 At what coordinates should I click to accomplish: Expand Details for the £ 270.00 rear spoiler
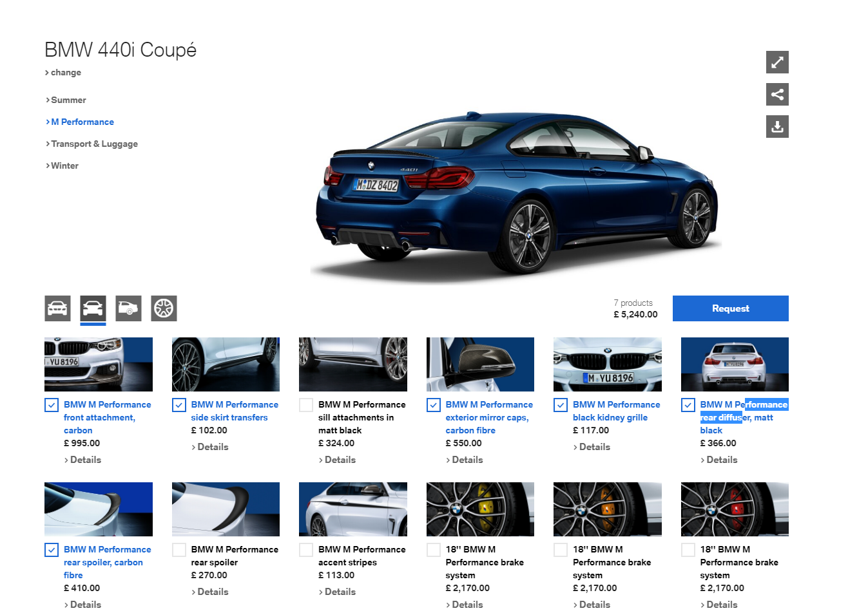pyautogui.click(x=210, y=592)
